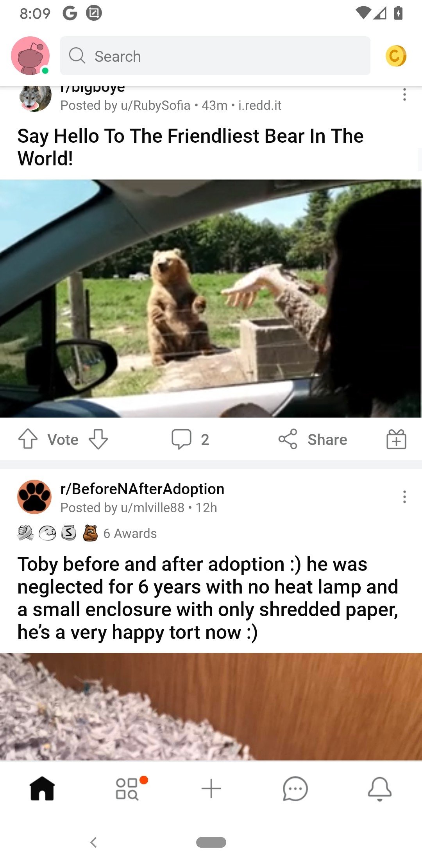Tap the Android back arrow
Viewport: 422px width, 868px height.
tap(93, 842)
